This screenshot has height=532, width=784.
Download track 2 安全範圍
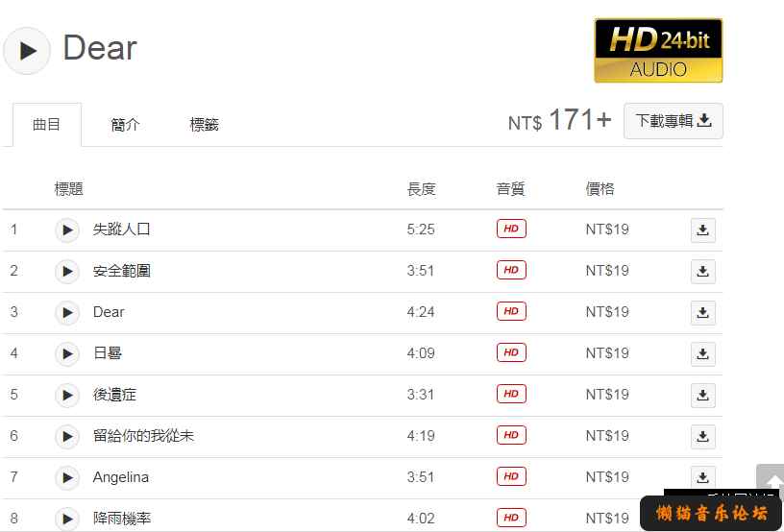[703, 272]
